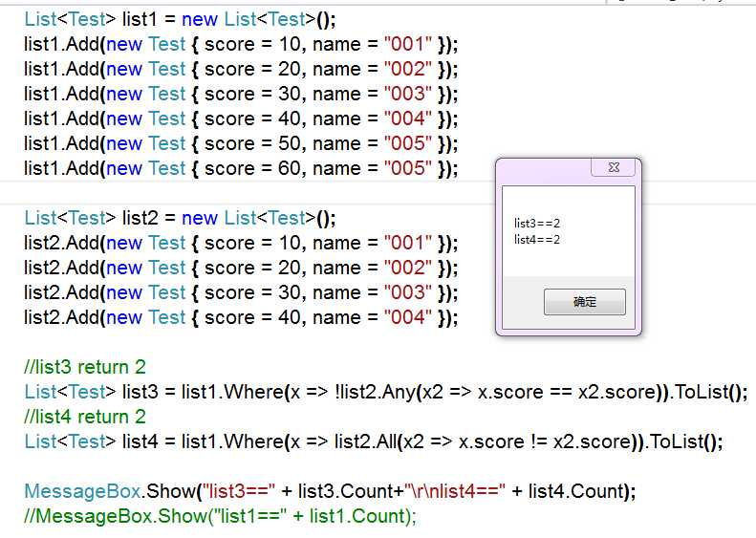Click the comment //list4 return 2

pos(85,417)
